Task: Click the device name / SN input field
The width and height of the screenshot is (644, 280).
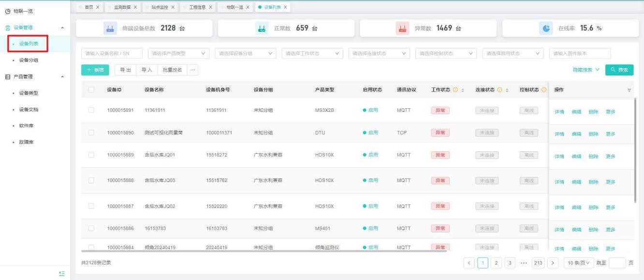Action: tap(112, 53)
